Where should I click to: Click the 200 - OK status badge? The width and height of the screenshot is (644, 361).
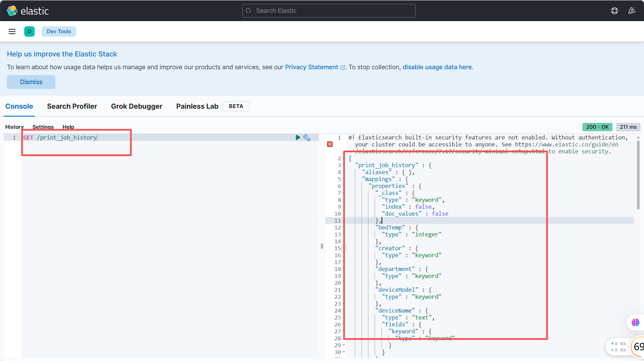tap(597, 127)
